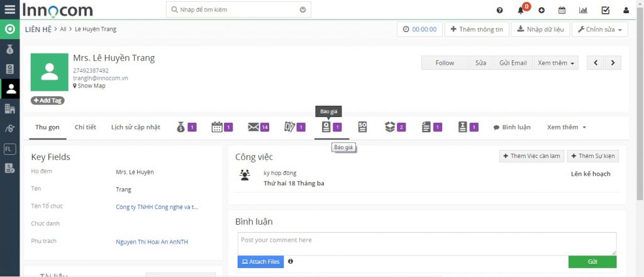Click the Add Tag button

tap(48, 100)
